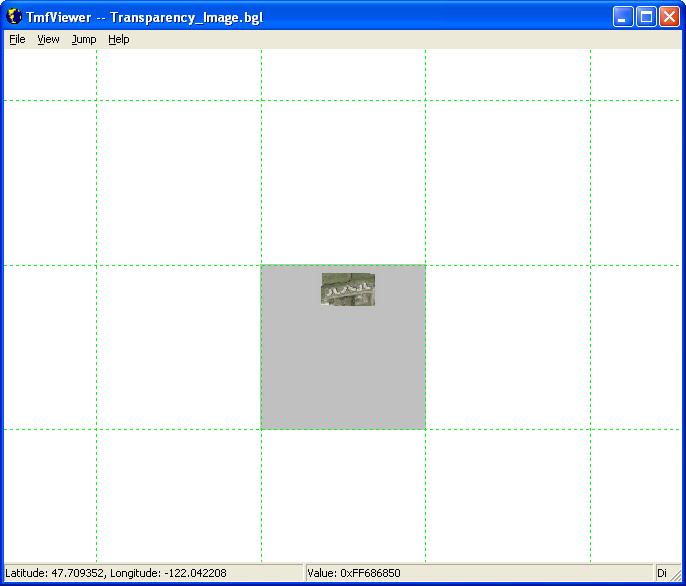
Task: Click the 'Di' status bar panel
Action: click(662, 573)
